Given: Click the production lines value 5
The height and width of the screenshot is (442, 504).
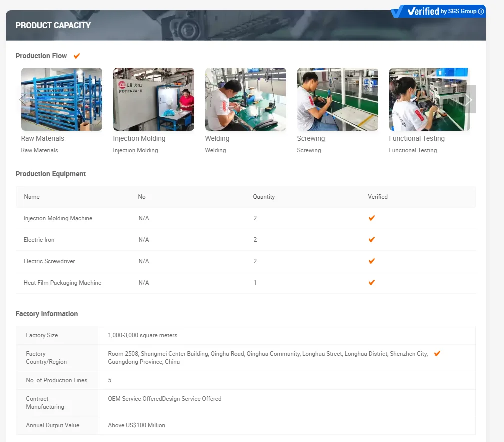Looking at the screenshot, I should click(110, 380).
